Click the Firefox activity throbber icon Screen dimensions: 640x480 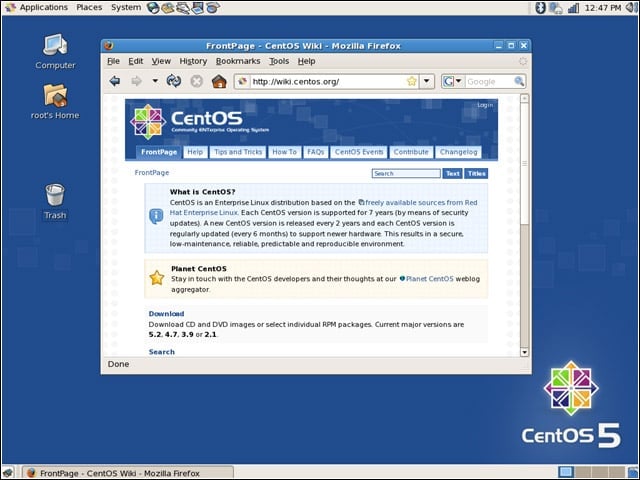523,61
